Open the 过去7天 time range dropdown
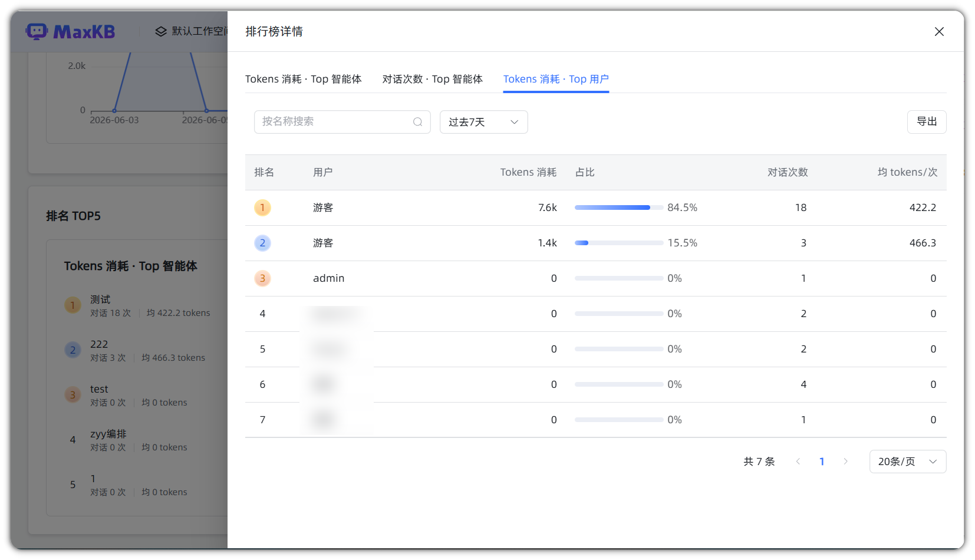Viewport: 975px width, 560px height. pos(483,122)
